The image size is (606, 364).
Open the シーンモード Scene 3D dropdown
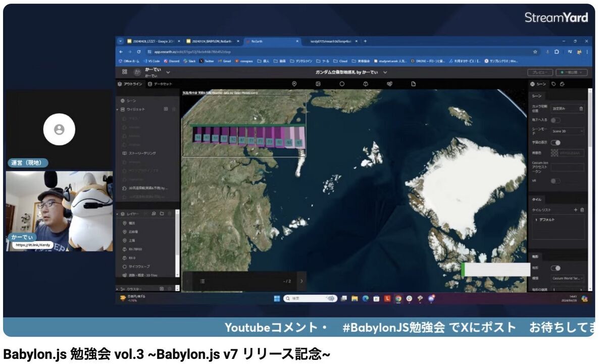pyautogui.click(x=568, y=131)
